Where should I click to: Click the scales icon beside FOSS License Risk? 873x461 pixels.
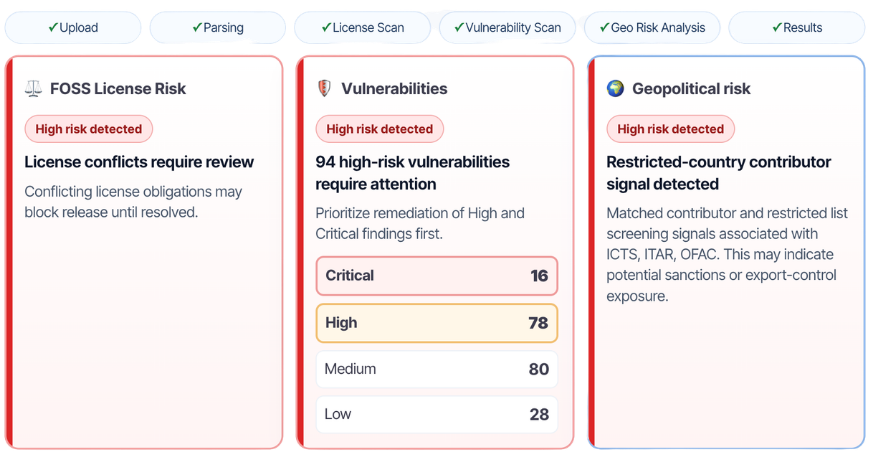34,89
